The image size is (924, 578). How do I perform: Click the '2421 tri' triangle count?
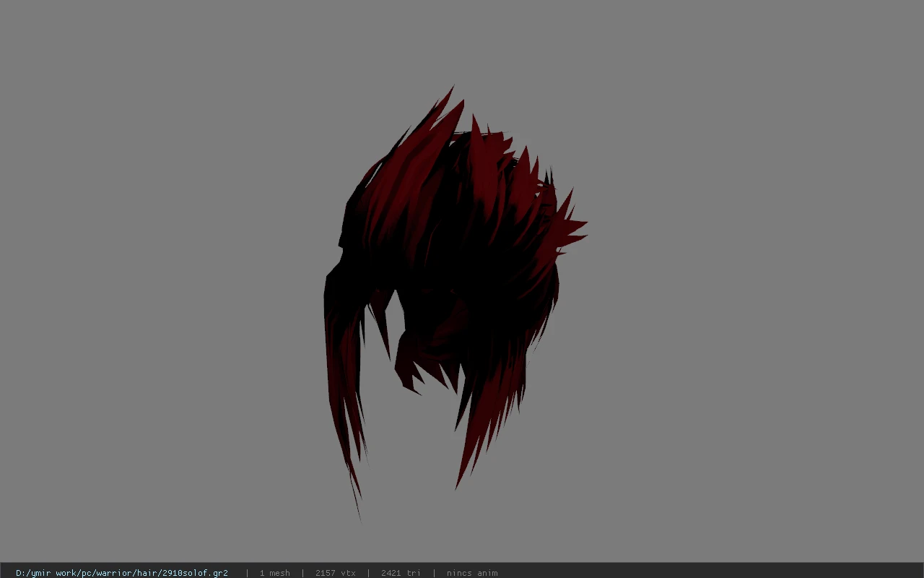coord(401,573)
